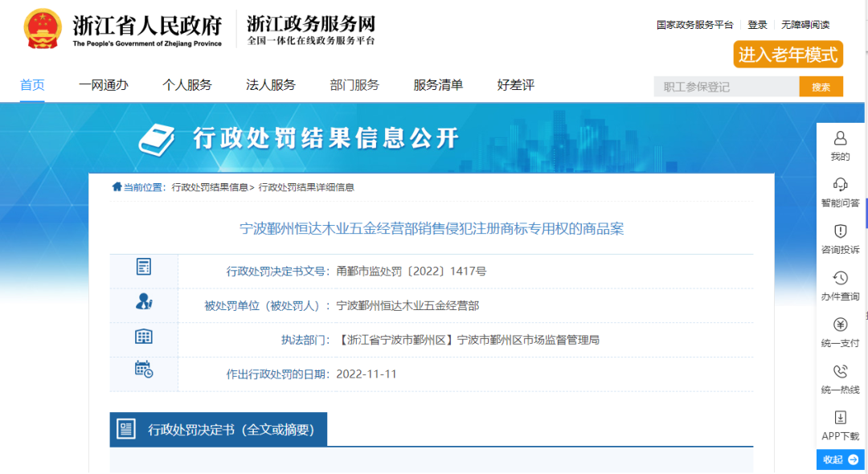Enable elderly mode via 进入老年模式 button
Screen dimensions: 868x474
[788, 55]
